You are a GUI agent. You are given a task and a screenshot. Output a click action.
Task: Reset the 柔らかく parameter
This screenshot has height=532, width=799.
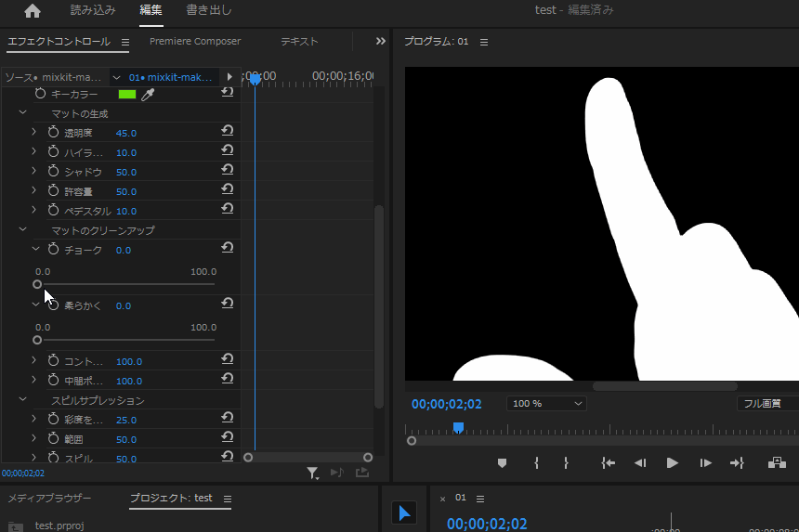228,303
